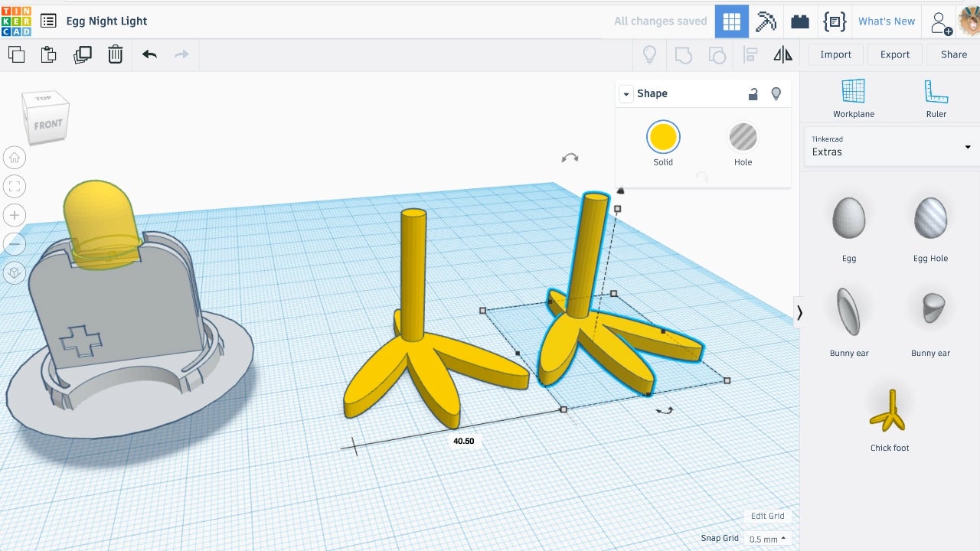The height and width of the screenshot is (551, 980).
Task: Click the Paste icon in toolbar
Action: (x=48, y=54)
